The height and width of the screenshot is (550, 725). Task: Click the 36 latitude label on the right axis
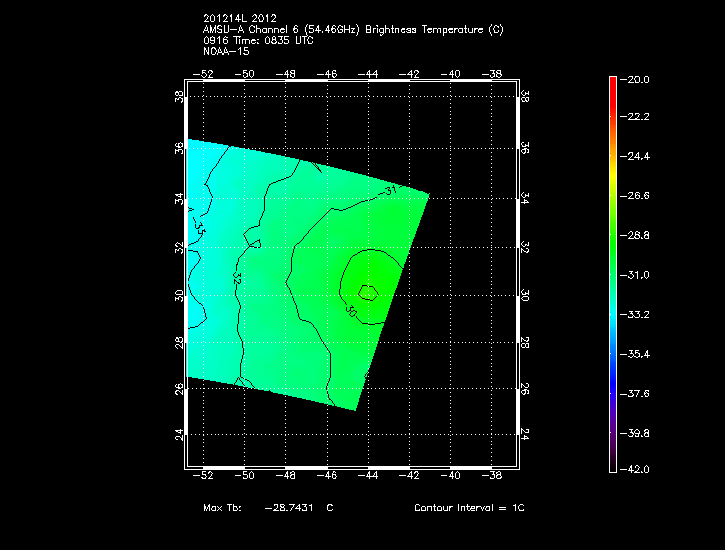pos(524,146)
